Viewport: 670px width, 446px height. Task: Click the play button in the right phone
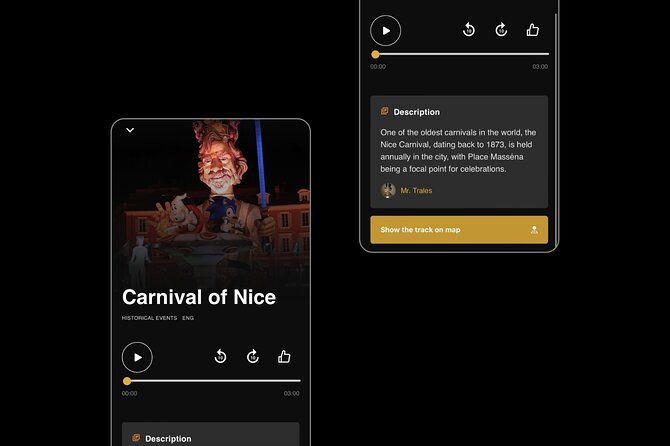(x=385, y=30)
